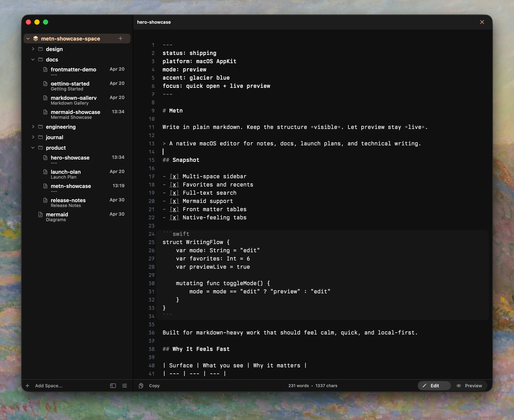Collapse the metn-showcase-space chevron
Screen dimensions: 514x420
[28, 38]
